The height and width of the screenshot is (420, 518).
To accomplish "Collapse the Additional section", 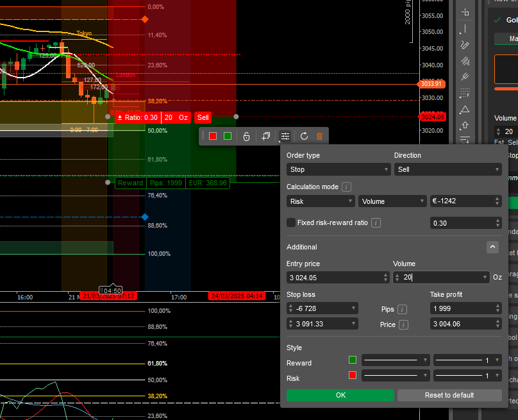I will (x=492, y=247).
